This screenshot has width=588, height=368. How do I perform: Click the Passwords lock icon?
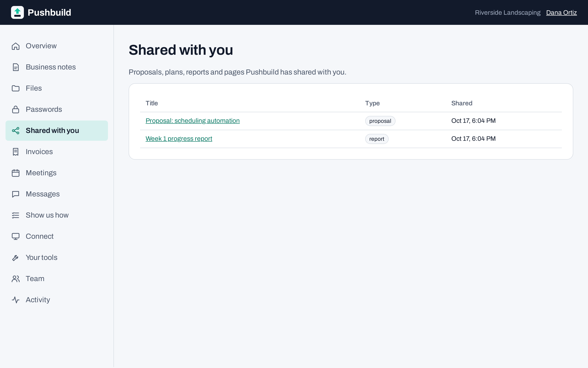pos(16,109)
